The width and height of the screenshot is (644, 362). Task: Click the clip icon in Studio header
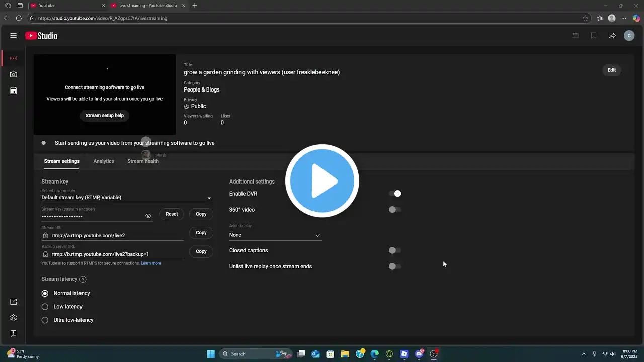tap(575, 36)
